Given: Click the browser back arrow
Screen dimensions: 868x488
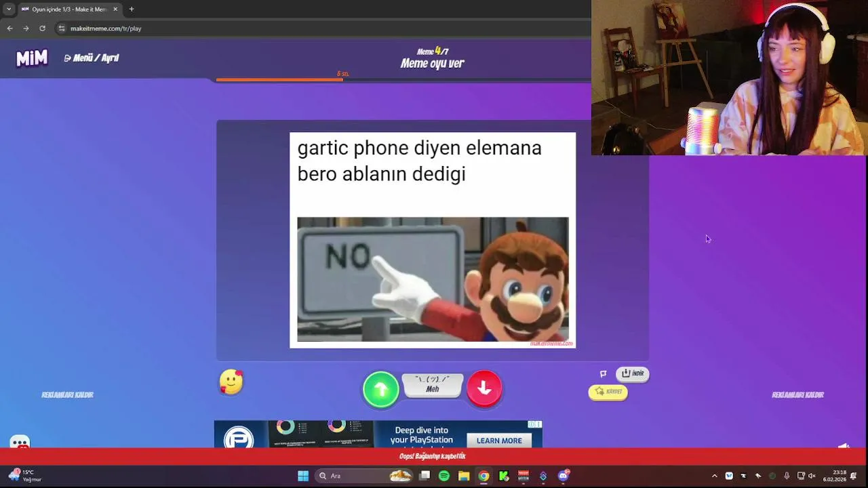Looking at the screenshot, I should [x=9, y=28].
